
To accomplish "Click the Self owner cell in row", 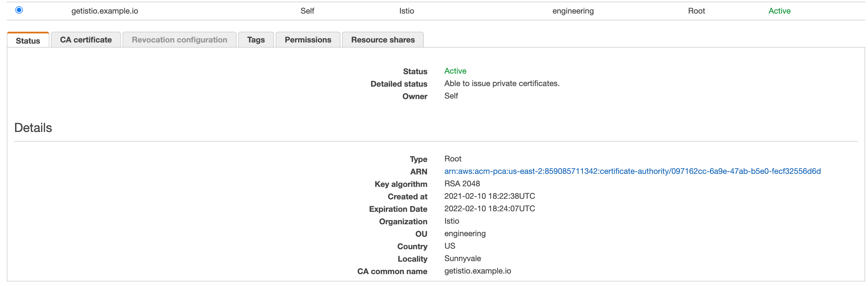I will pyautogui.click(x=307, y=11).
